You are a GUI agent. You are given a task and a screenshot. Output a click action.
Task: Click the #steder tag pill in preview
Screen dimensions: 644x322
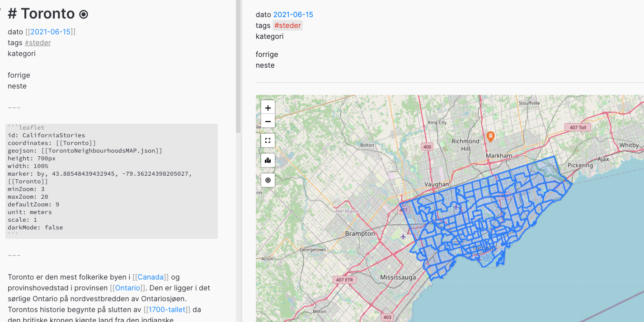click(287, 25)
